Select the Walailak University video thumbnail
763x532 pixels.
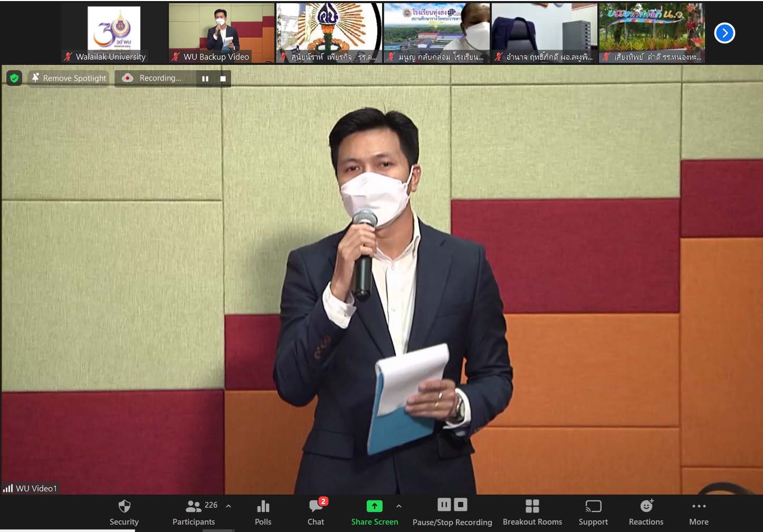[x=113, y=33]
